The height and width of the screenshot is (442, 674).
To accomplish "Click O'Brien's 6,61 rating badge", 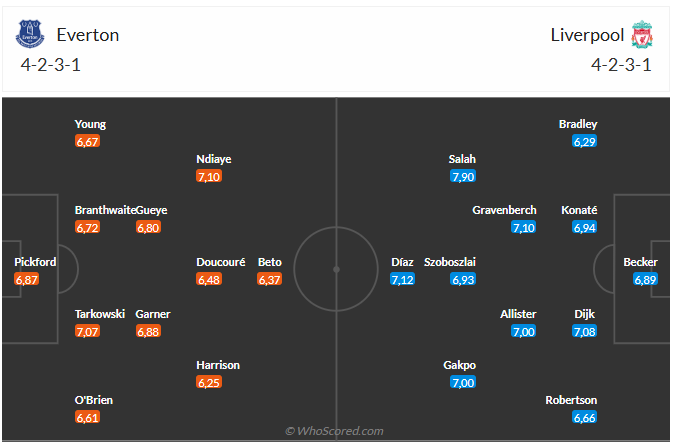I will tap(87, 417).
